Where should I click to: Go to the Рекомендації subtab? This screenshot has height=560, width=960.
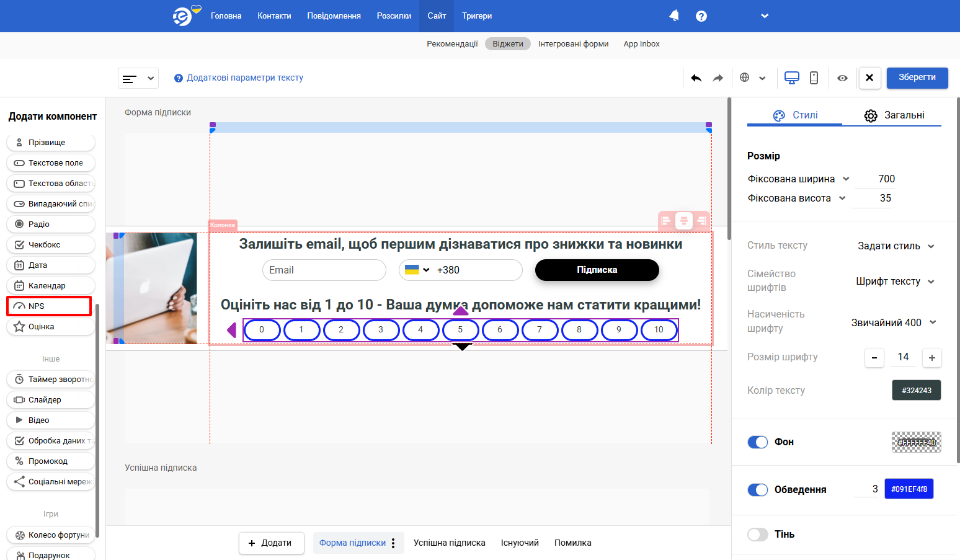pyautogui.click(x=452, y=44)
